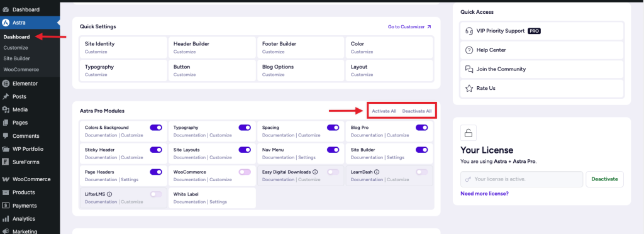Toggle the Page Headers module switch
This screenshot has width=644, height=234.
(x=156, y=172)
